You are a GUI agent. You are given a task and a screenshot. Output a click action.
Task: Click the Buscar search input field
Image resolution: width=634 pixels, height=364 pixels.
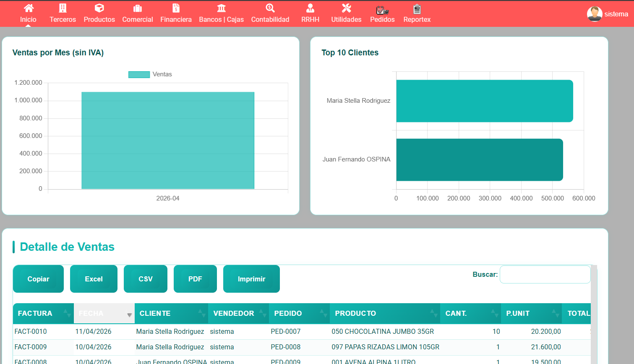[545, 275]
